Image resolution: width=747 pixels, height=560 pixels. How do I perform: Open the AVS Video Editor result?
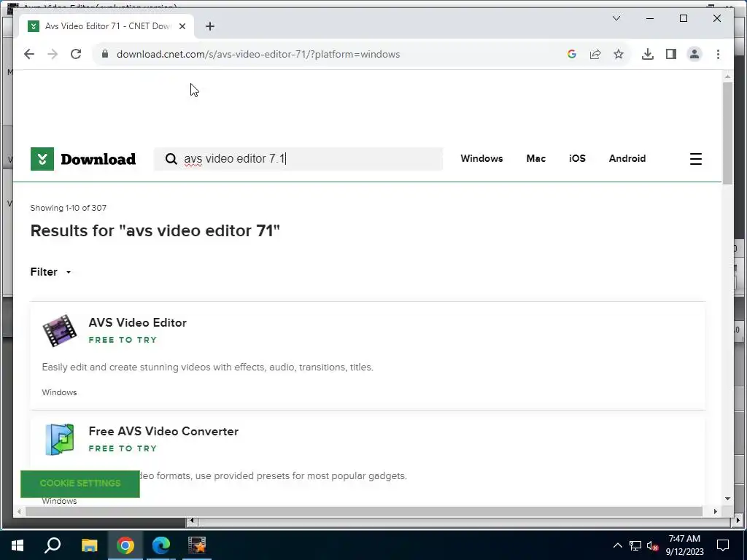137,322
